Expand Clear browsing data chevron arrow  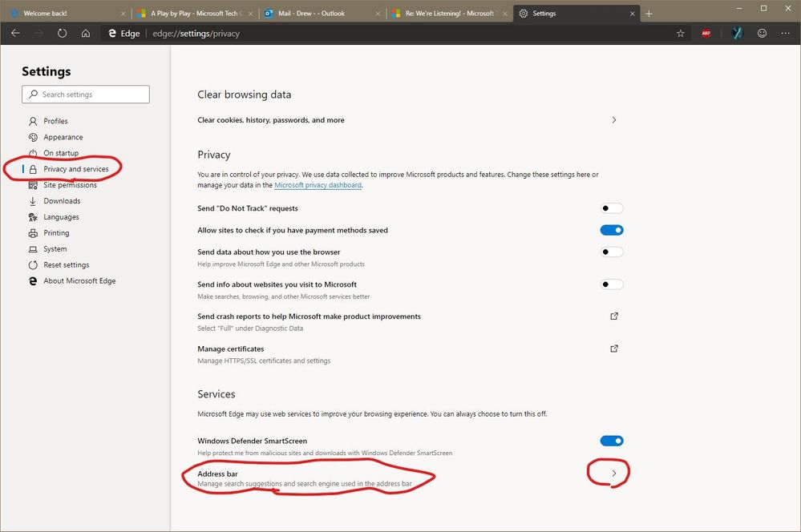(x=614, y=120)
